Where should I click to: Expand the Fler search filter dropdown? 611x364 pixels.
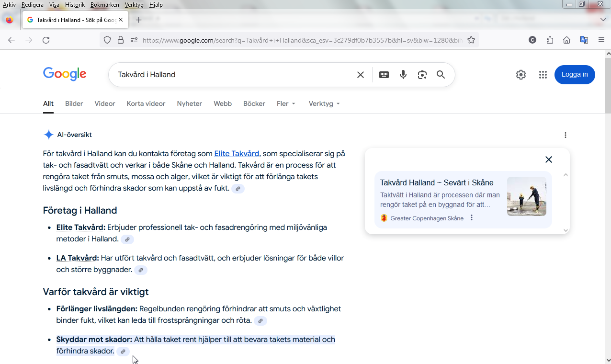(x=286, y=103)
